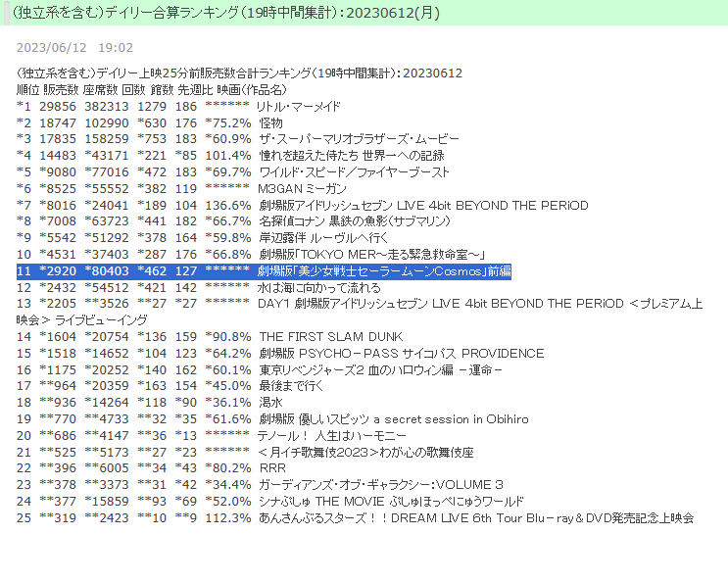Viewport: 728px width, 584px height.
Task: Click week ratio 101.4% value
Action: [228, 156]
